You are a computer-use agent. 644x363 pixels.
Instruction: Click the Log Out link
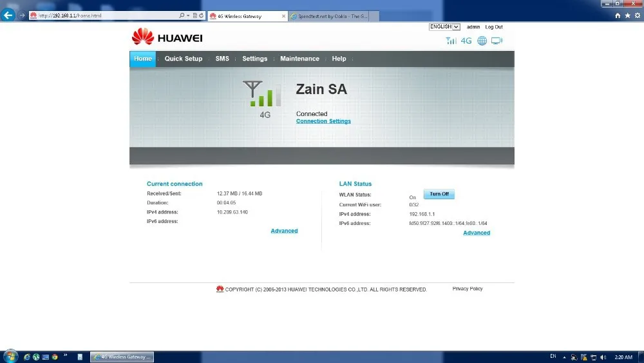pyautogui.click(x=494, y=27)
